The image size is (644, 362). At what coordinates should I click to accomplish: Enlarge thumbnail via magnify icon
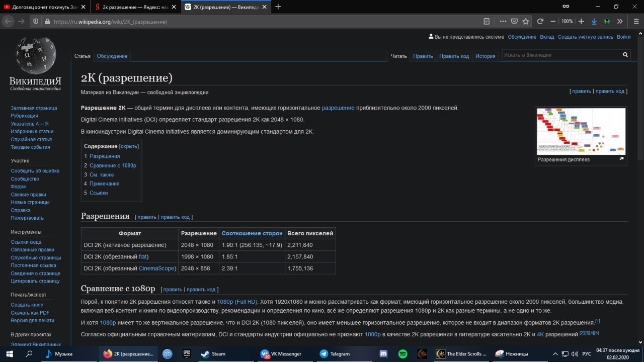[621, 159]
